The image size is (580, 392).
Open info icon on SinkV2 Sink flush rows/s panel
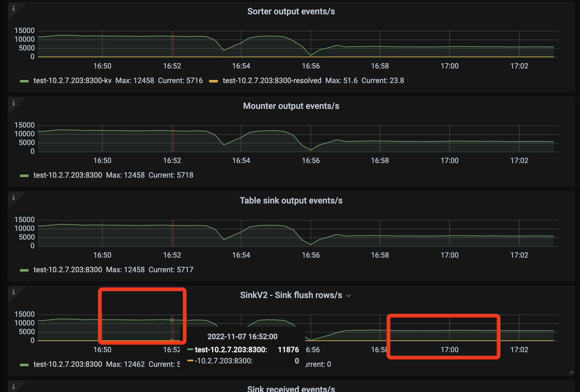pyautogui.click(x=13, y=292)
